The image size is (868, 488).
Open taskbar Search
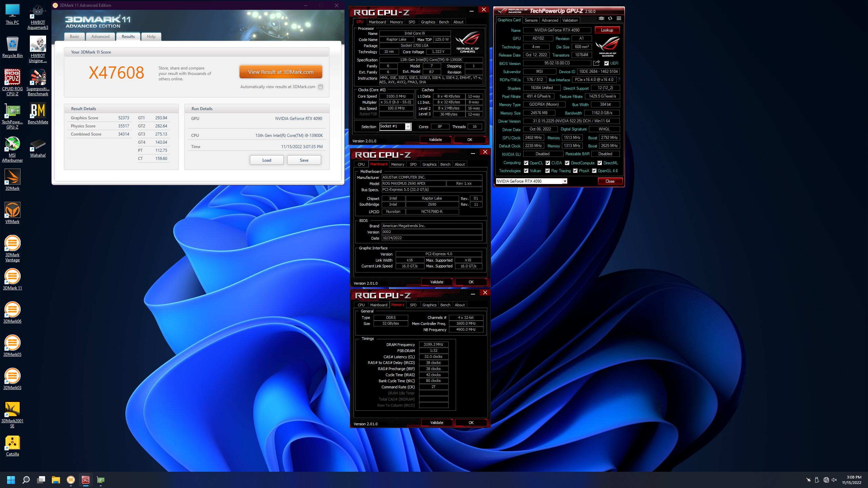[x=26, y=480]
